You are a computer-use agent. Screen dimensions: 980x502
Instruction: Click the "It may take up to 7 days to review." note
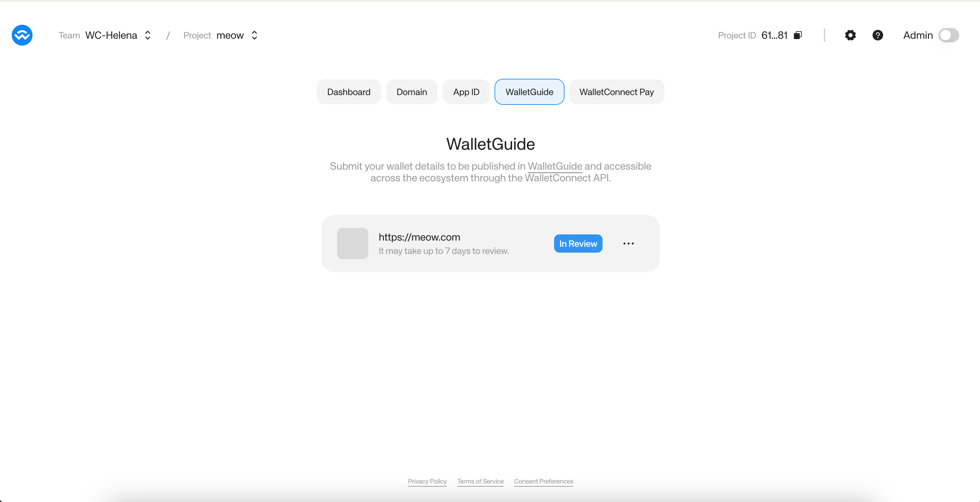[x=443, y=251]
